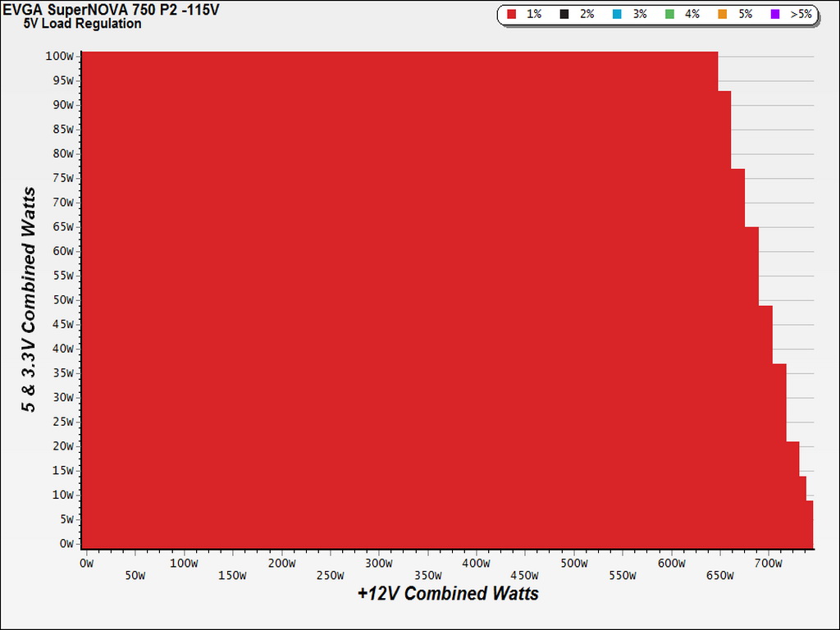Click the 75W label on the vertical axis
The width and height of the screenshot is (840, 630).
point(62,178)
